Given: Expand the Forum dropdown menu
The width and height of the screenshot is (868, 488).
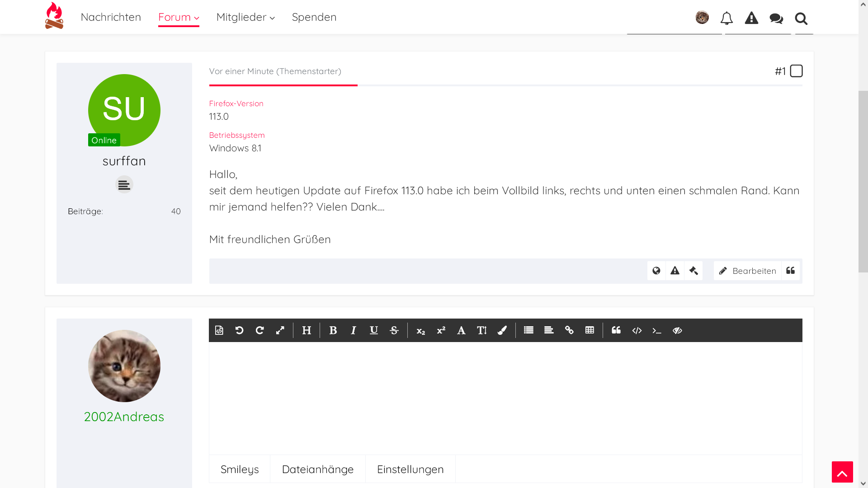Looking at the screenshot, I should [179, 17].
